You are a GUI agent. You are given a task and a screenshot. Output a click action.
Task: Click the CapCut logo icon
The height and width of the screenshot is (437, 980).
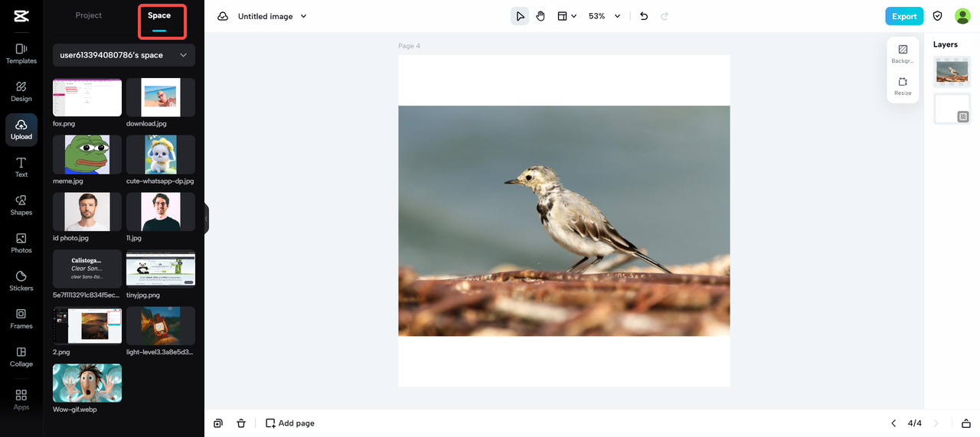point(21,15)
